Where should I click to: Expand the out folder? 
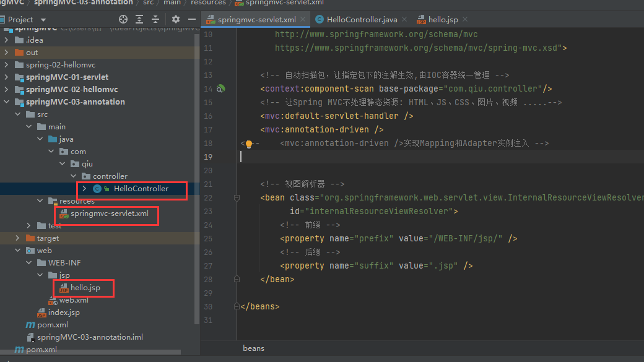click(x=6, y=52)
